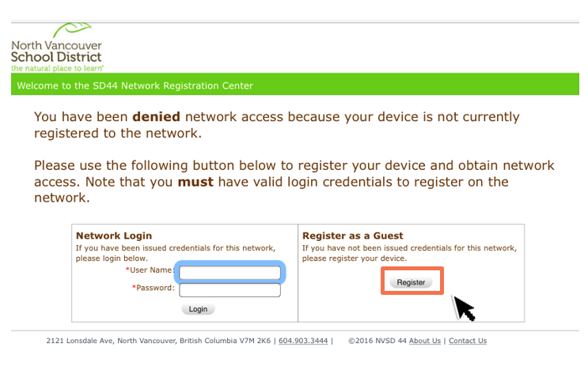588x381 pixels.
Task: Click the Network Login heading
Action: [114, 236]
